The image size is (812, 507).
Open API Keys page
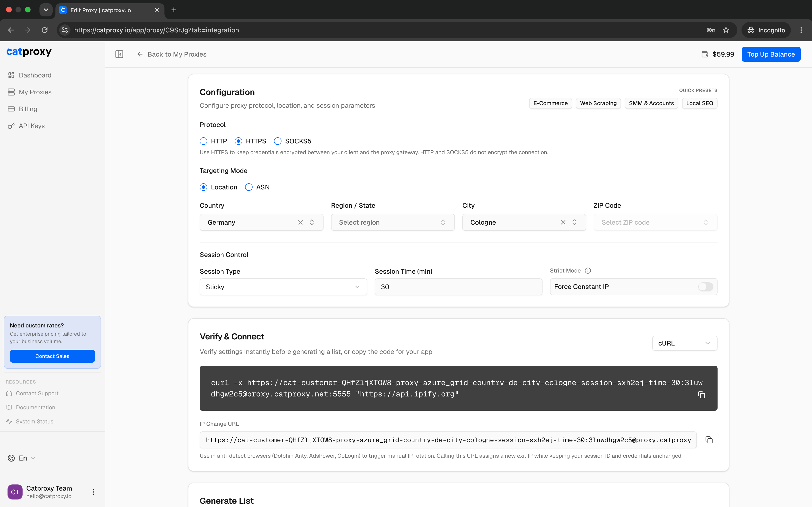(x=31, y=126)
